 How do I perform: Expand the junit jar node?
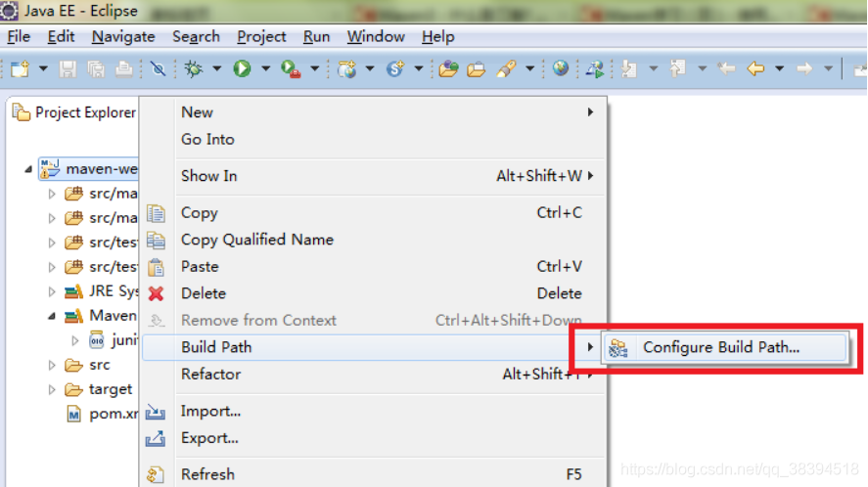pos(75,340)
